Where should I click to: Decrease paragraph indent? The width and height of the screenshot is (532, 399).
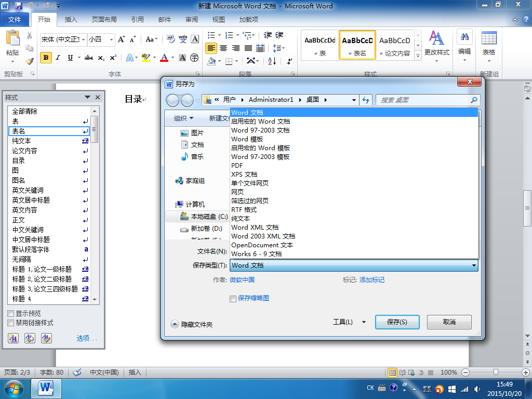click(x=268, y=35)
